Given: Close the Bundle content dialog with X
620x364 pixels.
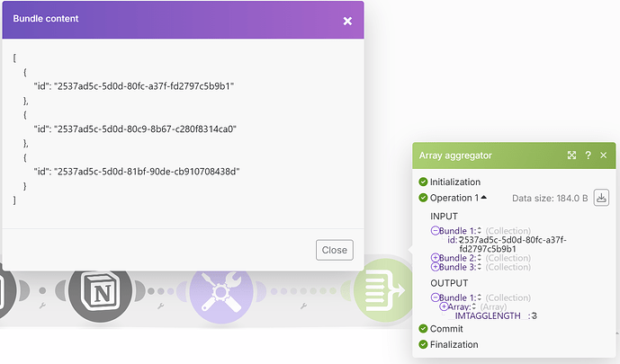Looking at the screenshot, I should 347,21.
